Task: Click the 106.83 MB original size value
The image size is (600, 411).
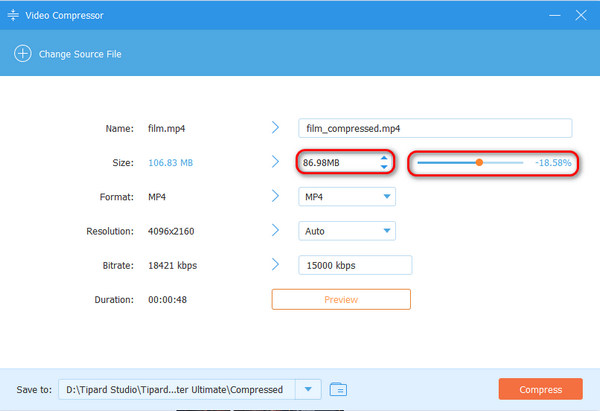Action: pos(171,163)
